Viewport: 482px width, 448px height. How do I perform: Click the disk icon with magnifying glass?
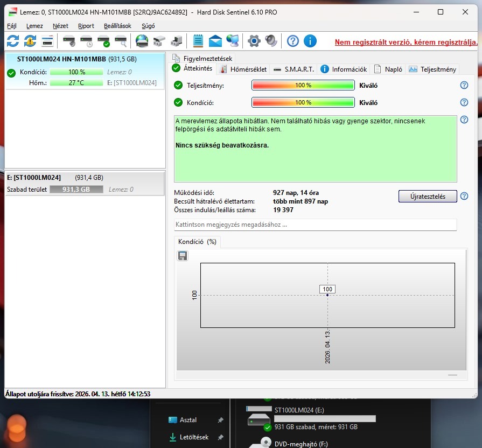coord(121,41)
